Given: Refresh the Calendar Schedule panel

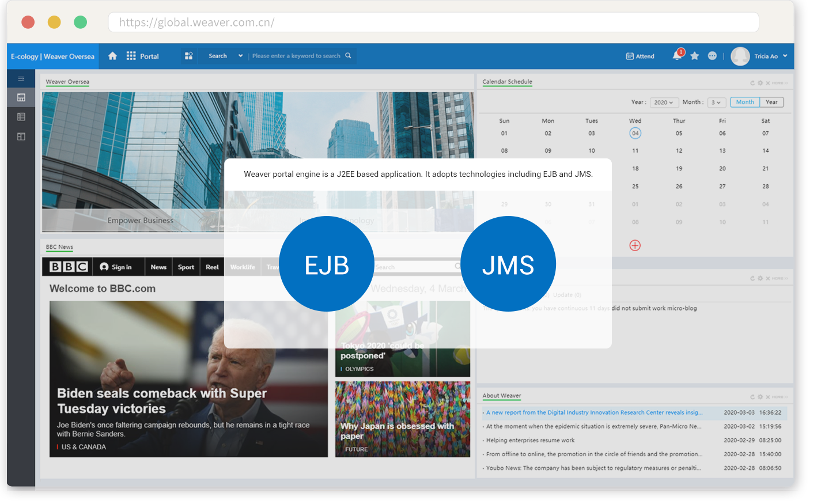Looking at the screenshot, I should [x=752, y=83].
